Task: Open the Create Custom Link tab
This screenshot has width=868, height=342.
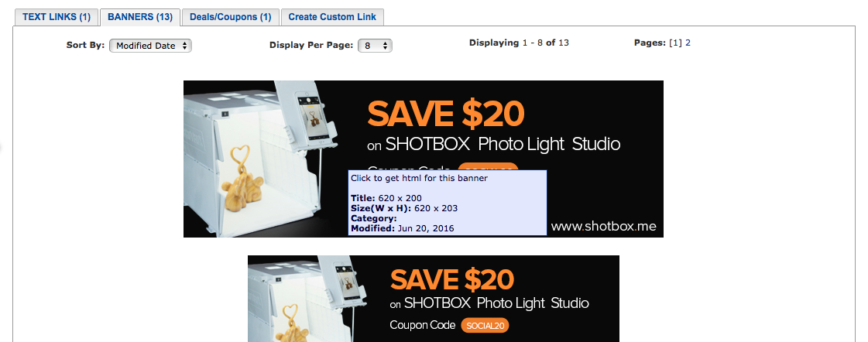Action: pos(332,17)
